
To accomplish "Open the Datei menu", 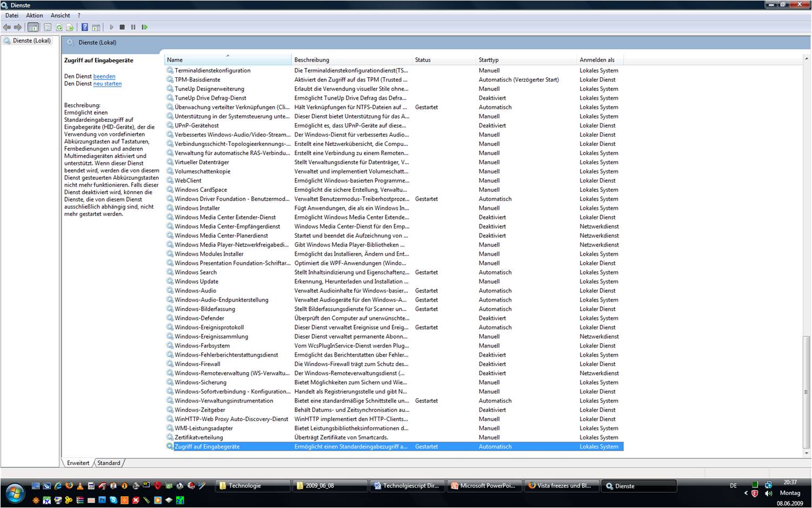I will point(12,15).
